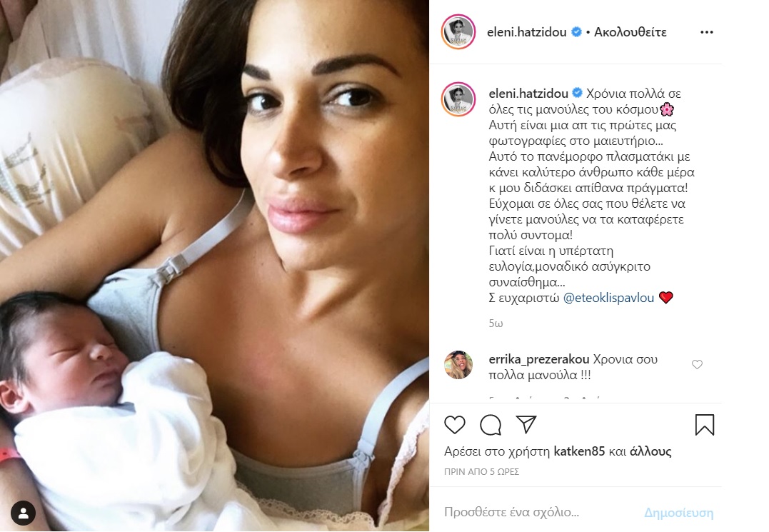Open errika_prezerakou's avatar
The image size is (769, 532).
pos(458,365)
